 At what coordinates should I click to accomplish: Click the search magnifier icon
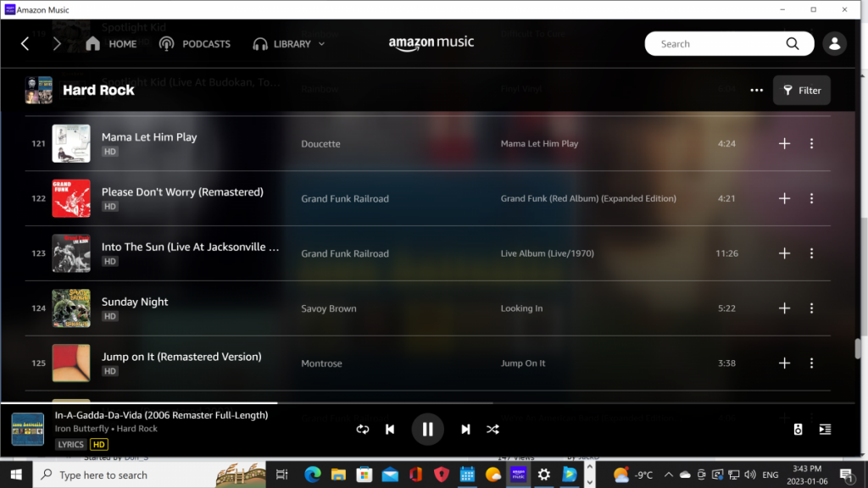pos(793,44)
